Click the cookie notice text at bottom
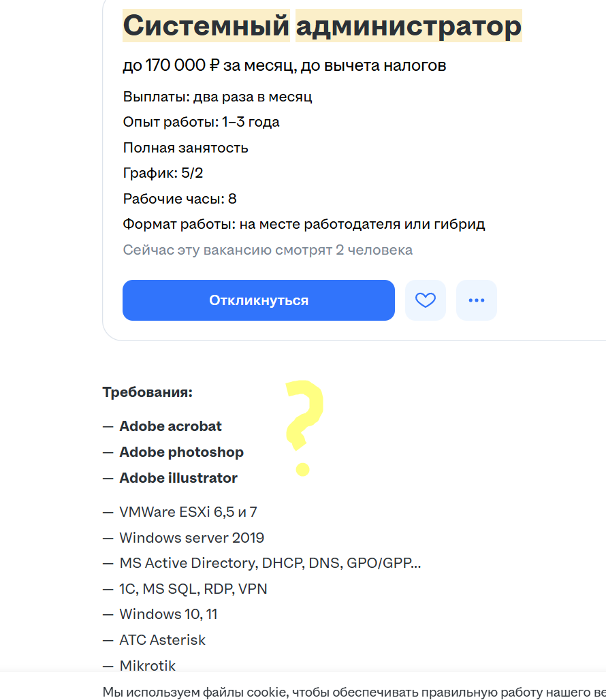606x700 pixels. click(x=354, y=693)
